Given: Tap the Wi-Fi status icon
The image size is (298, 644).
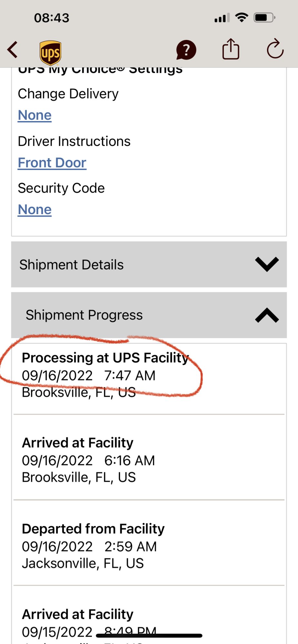Looking at the screenshot, I should 242,17.
